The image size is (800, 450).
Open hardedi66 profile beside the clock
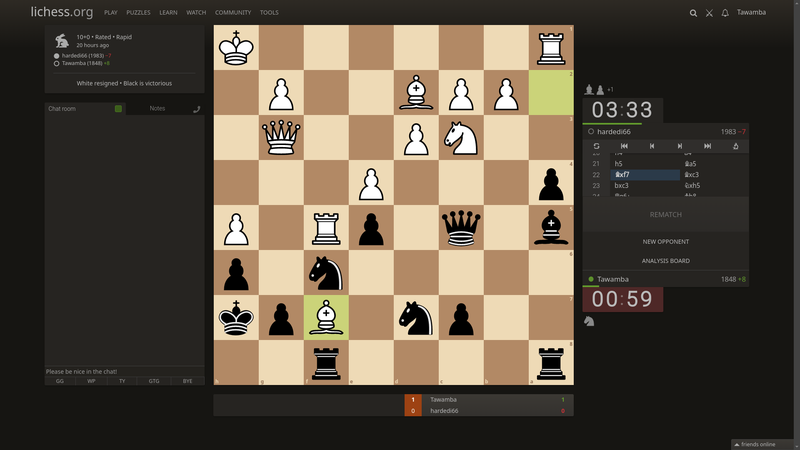tap(614, 132)
